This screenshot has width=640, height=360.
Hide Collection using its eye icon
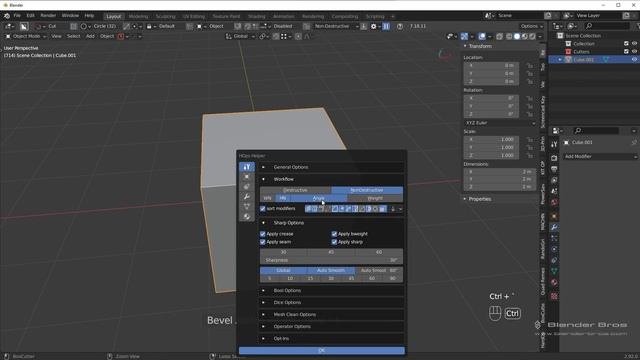[x=634, y=44]
